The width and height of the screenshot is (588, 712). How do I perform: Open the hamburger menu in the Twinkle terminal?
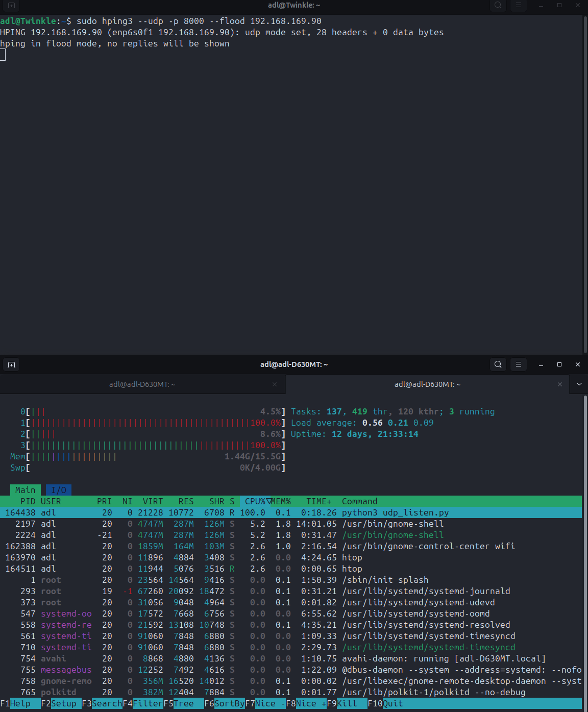518,5
